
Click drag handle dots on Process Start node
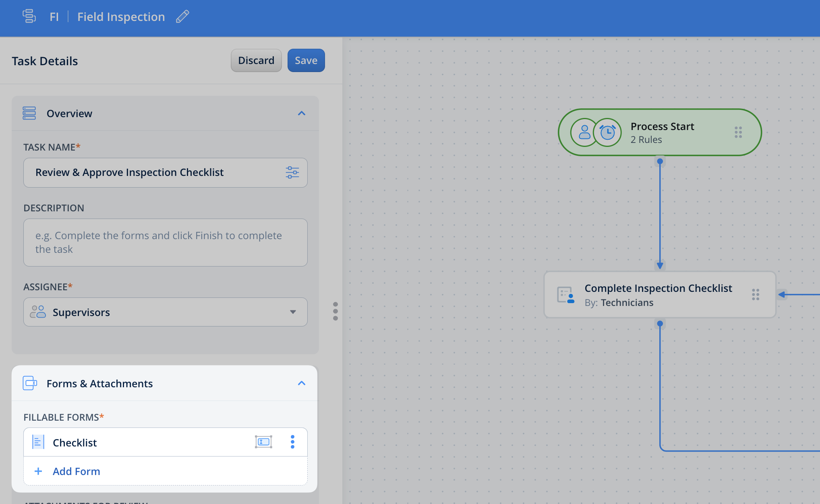[x=738, y=132]
